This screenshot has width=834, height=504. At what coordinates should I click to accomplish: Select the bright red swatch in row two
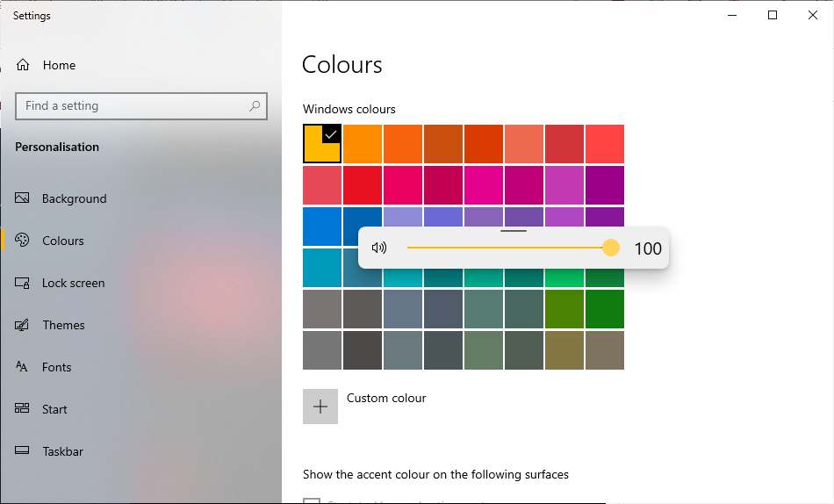point(363,185)
